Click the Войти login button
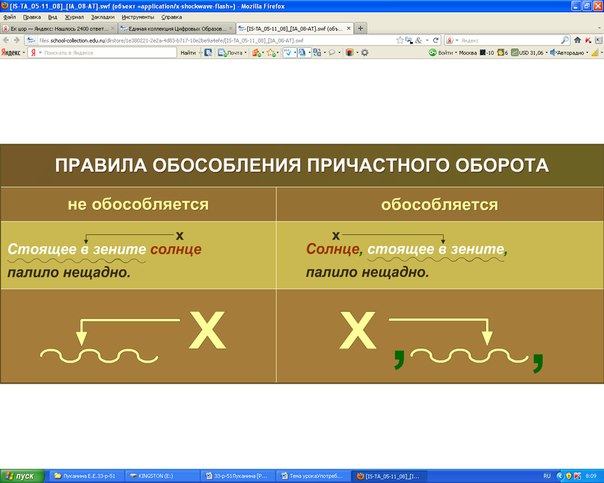Image resolution: width=604 pixels, height=483 pixels. click(x=441, y=53)
